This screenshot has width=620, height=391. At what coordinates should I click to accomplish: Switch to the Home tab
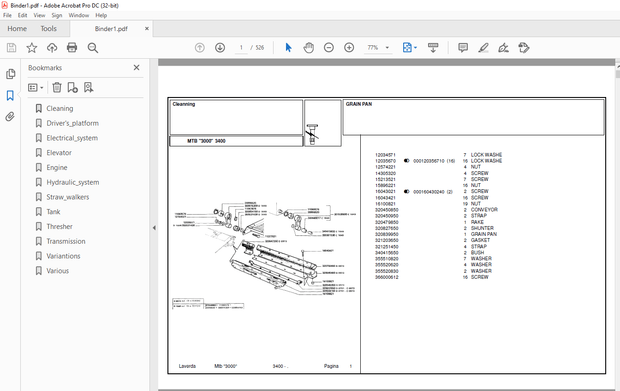[17, 28]
